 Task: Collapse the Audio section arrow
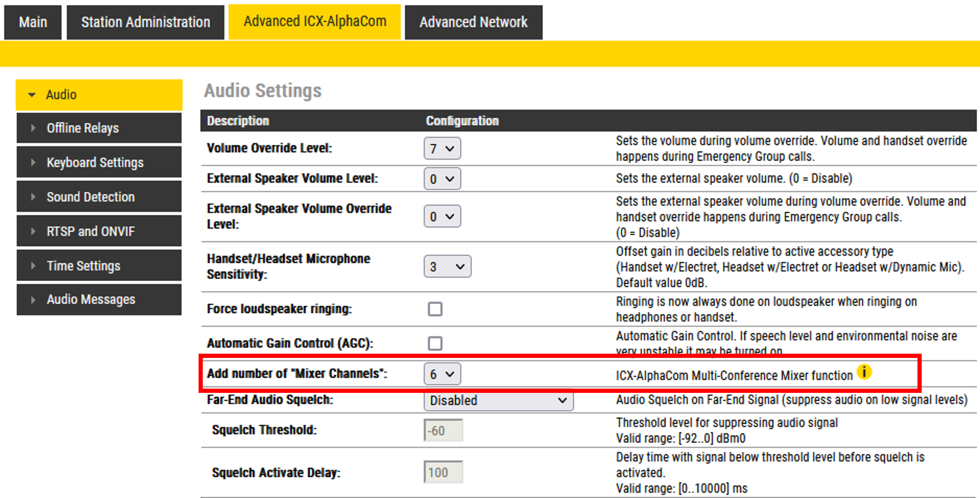coord(32,95)
